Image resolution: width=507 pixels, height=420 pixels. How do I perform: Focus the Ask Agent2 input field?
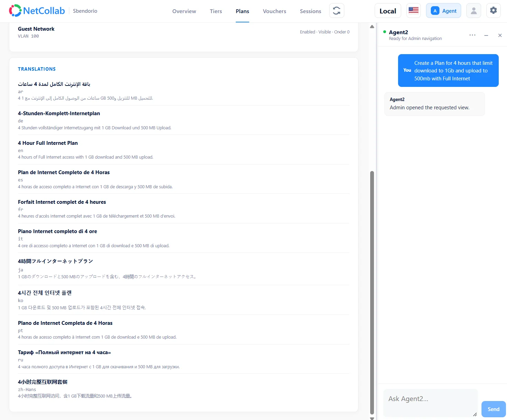coord(430,403)
